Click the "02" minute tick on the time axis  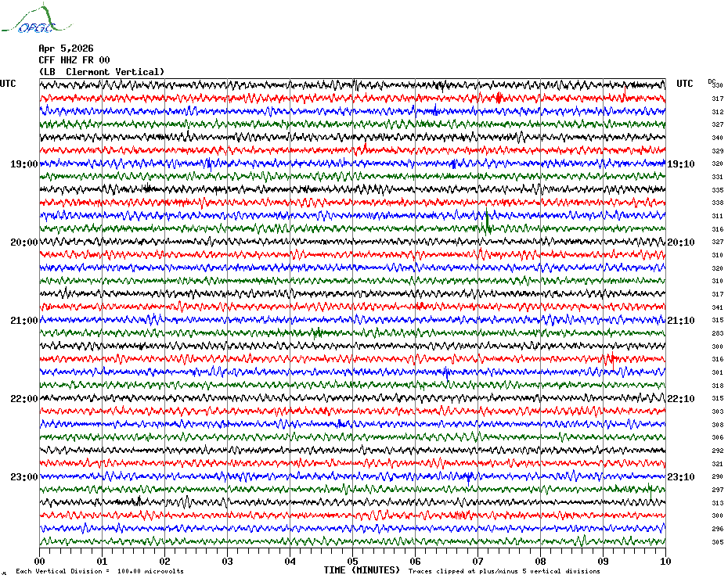point(165,561)
